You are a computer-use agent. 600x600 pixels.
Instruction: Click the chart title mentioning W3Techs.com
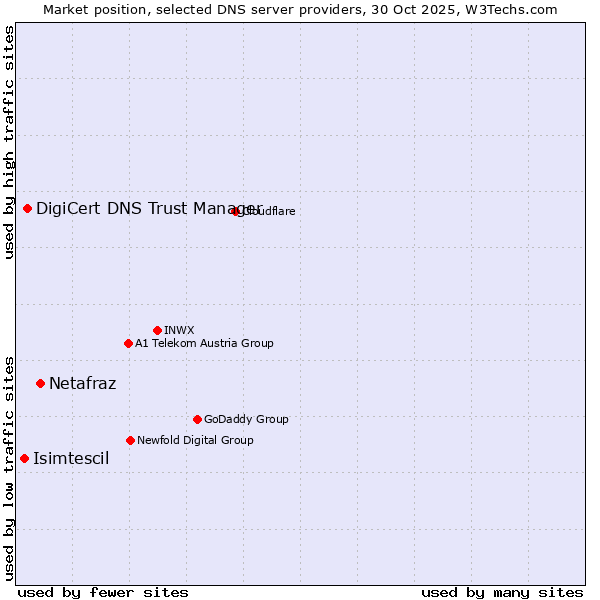300,9
